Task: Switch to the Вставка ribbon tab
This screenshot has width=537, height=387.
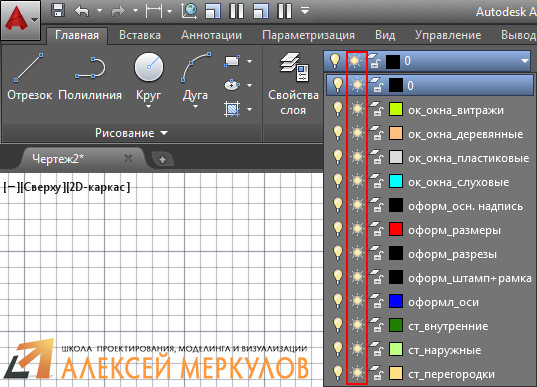Action: point(140,35)
